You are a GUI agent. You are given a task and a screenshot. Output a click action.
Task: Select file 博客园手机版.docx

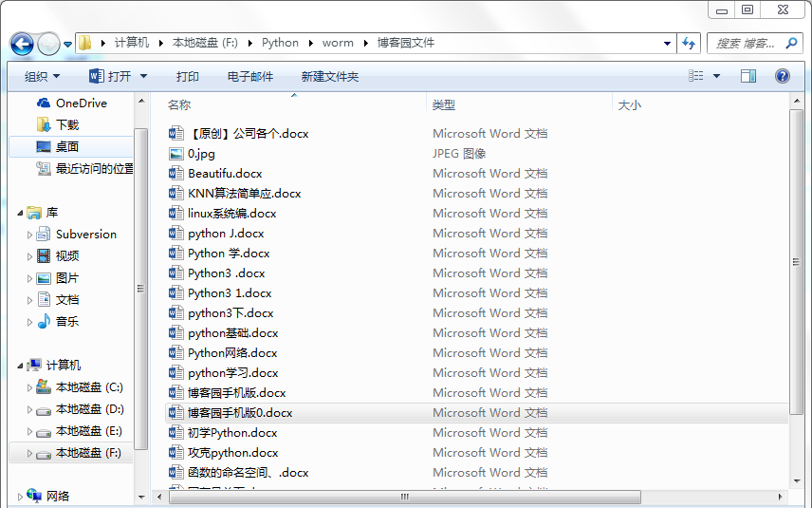[x=236, y=393]
